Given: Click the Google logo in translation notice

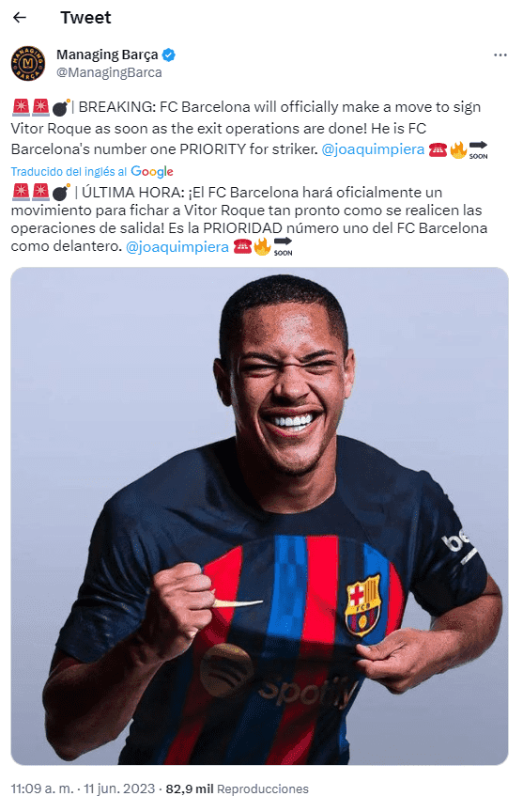Looking at the screenshot, I should click(152, 171).
